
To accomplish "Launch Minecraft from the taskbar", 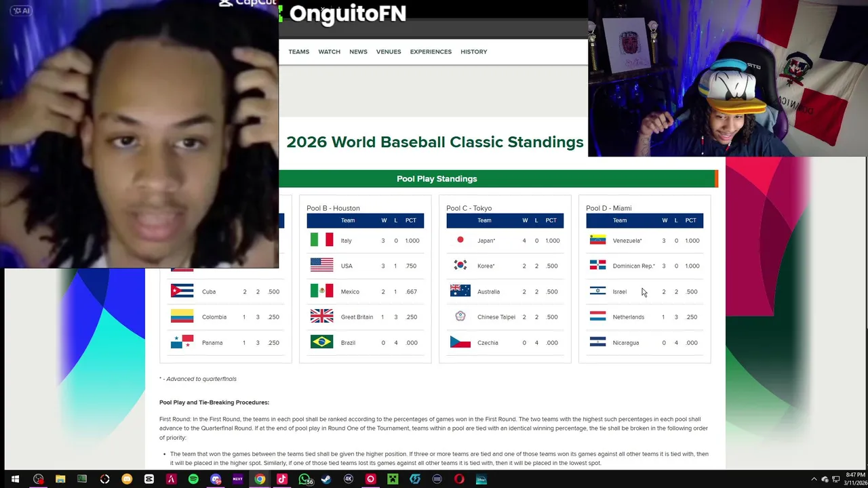I will tap(393, 479).
